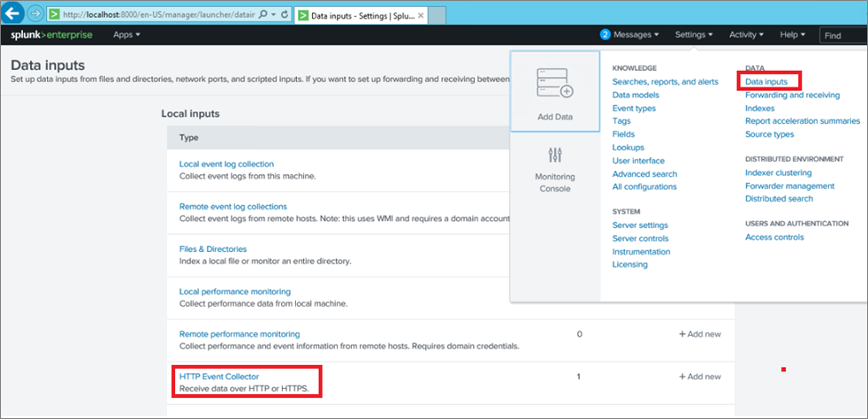Expand the address bar dropdown arrow

point(273,15)
